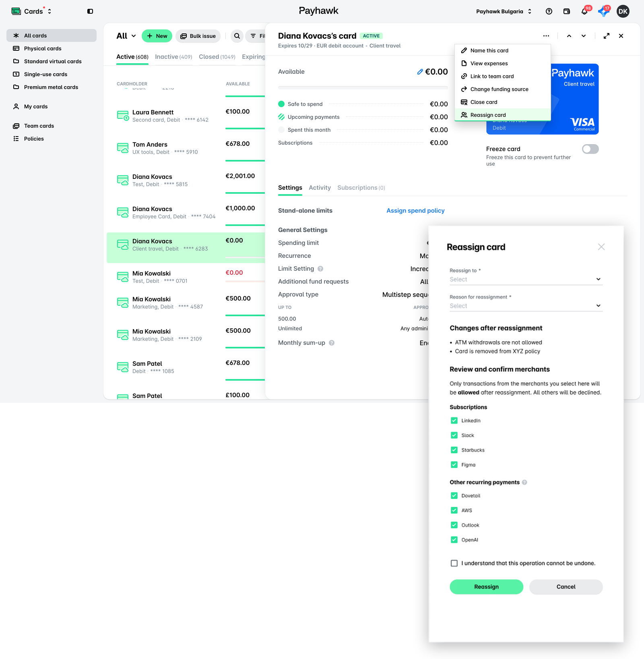Collapse the sidebar panel icon
Image resolution: width=644 pixels, height=659 pixels.
click(90, 11)
